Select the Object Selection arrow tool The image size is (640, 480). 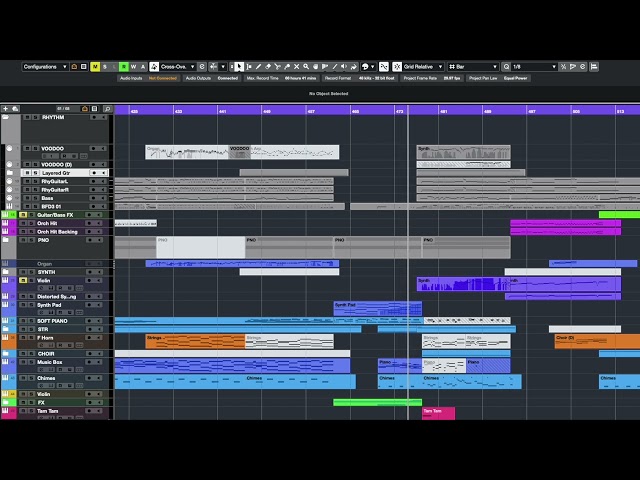click(x=239, y=67)
